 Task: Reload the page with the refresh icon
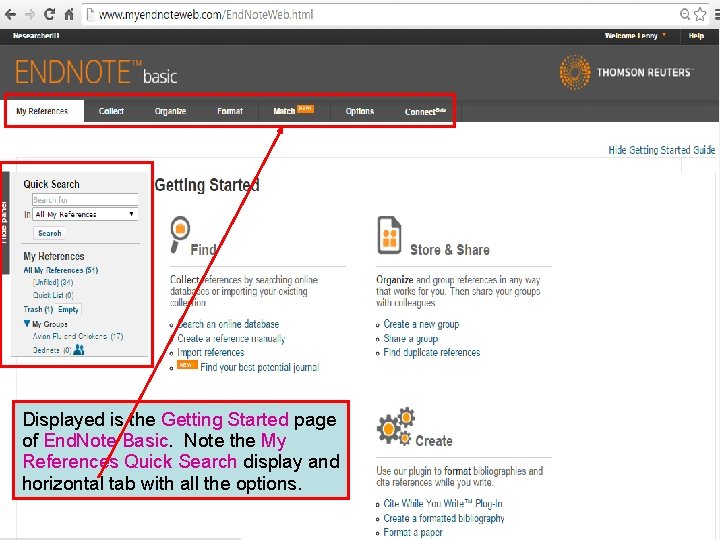(50, 14)
